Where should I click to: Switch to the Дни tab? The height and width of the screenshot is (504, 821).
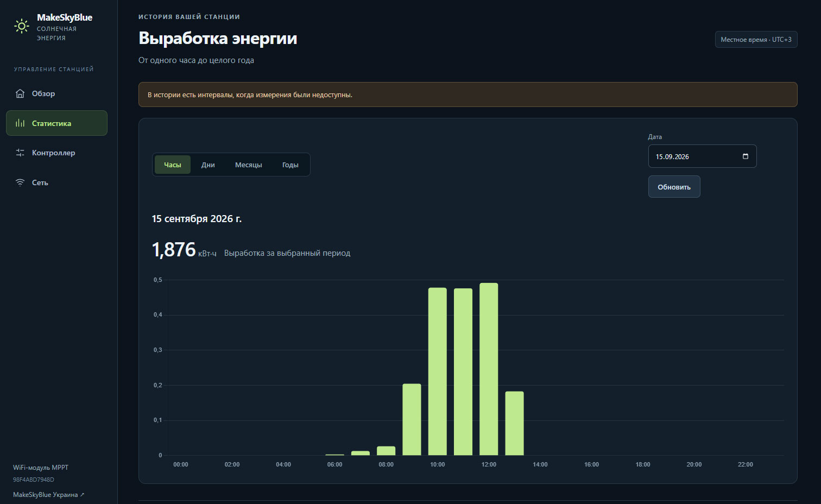pyautogui.click(x=208, y=165)
